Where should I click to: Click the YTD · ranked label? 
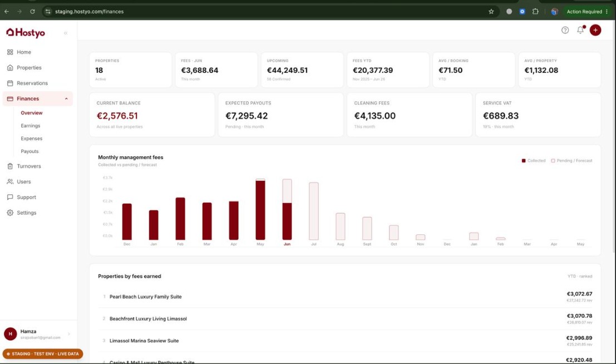pos(580,277)
